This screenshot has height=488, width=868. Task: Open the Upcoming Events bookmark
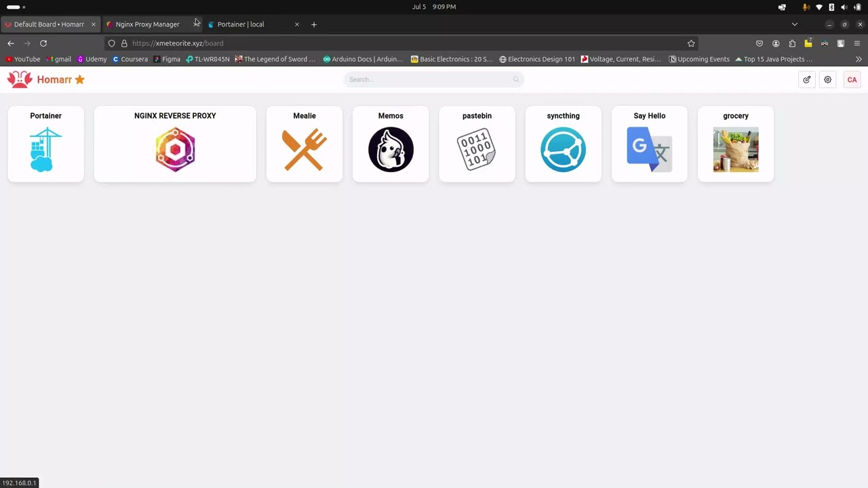699,59
